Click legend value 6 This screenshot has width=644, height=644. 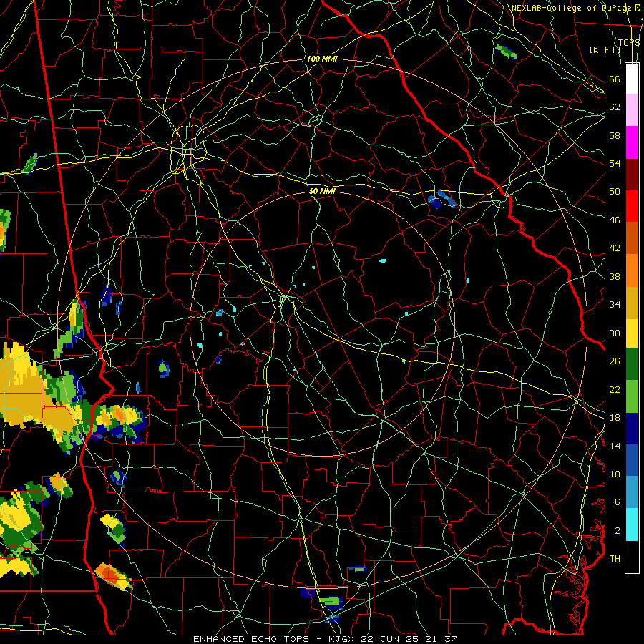coord(617,502)
